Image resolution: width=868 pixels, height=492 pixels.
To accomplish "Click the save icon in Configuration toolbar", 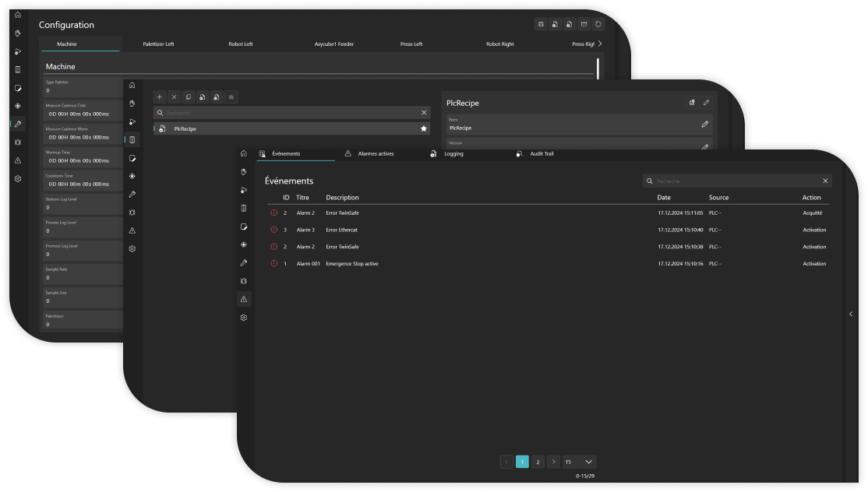I will [541, 25].
